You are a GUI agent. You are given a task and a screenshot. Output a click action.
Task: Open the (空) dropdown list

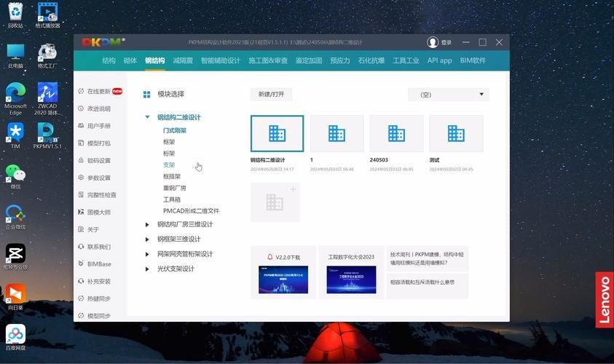pos(481,95)
